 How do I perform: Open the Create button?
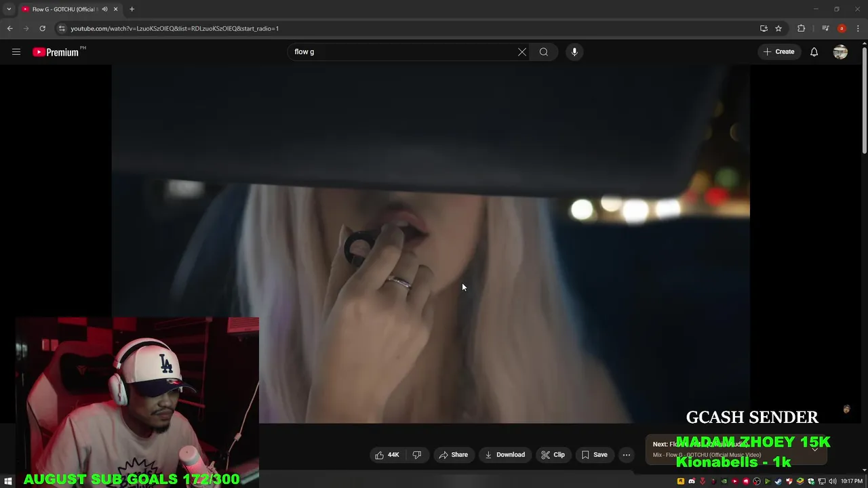(x=778, y=52)
